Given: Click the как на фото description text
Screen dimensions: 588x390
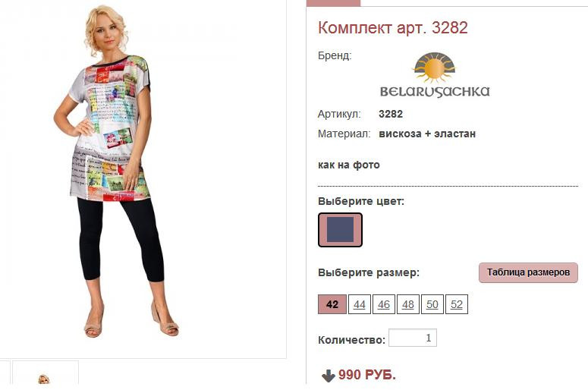Looking at the screenshot, I should [x=349, y=165].
